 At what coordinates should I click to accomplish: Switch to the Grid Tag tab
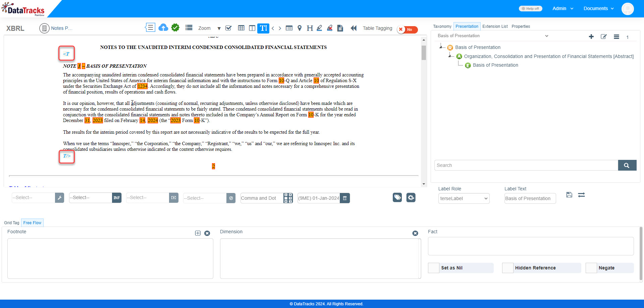(x=12, y=223)
